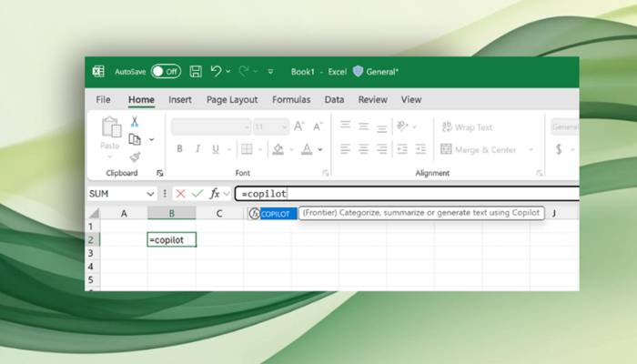This screenshot has width=637, height=364.
Task: Open the General number format box
Action: point(565,127)
